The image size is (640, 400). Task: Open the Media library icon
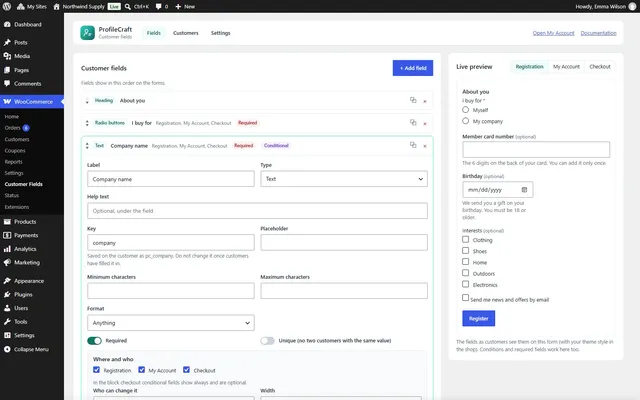[x=7, y=56]
